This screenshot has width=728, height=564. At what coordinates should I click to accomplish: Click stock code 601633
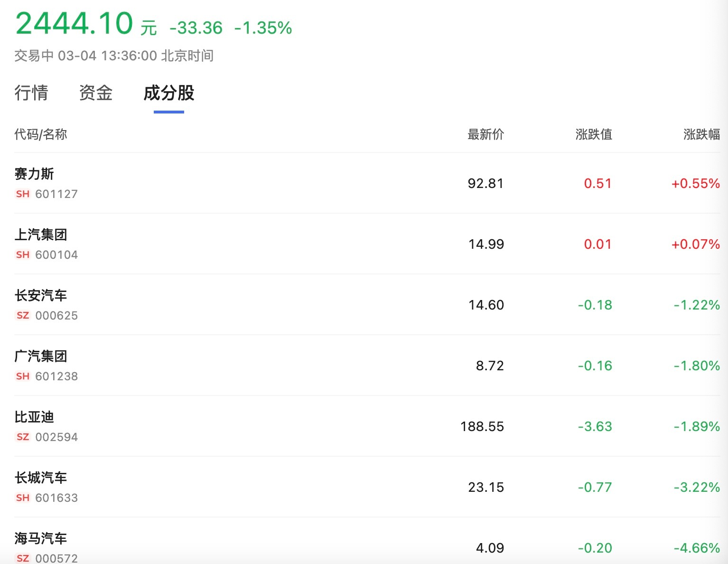pyautogui.click(x=56, y=498)
